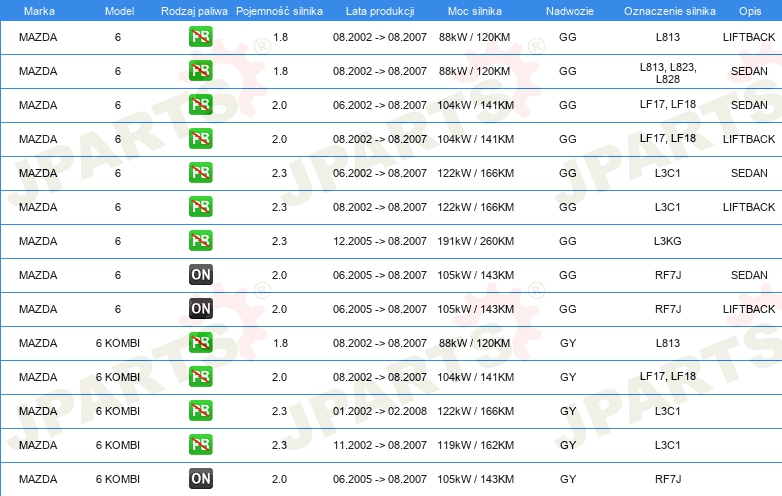Viewport: 782px width, 496px height.
Task: Click '6 KOMBI' in the 1.8 L813 row
Action: tap(118, 343)
